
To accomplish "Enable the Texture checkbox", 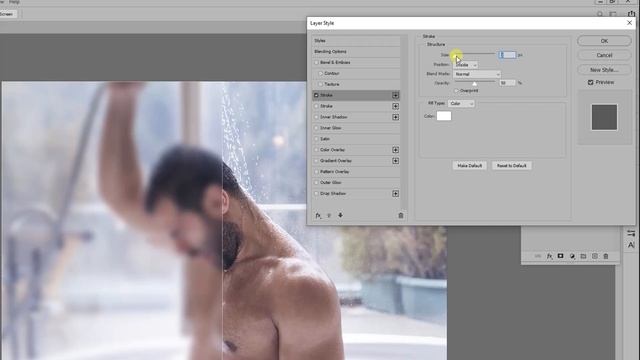I will (x=320, y=84).
